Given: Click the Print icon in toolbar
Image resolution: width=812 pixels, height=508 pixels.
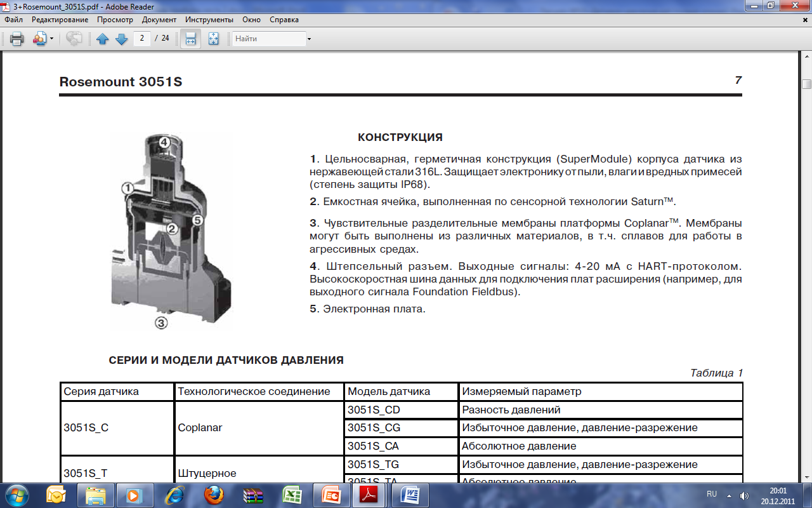Looking at the screenshot, I should (x=17, y=39).
